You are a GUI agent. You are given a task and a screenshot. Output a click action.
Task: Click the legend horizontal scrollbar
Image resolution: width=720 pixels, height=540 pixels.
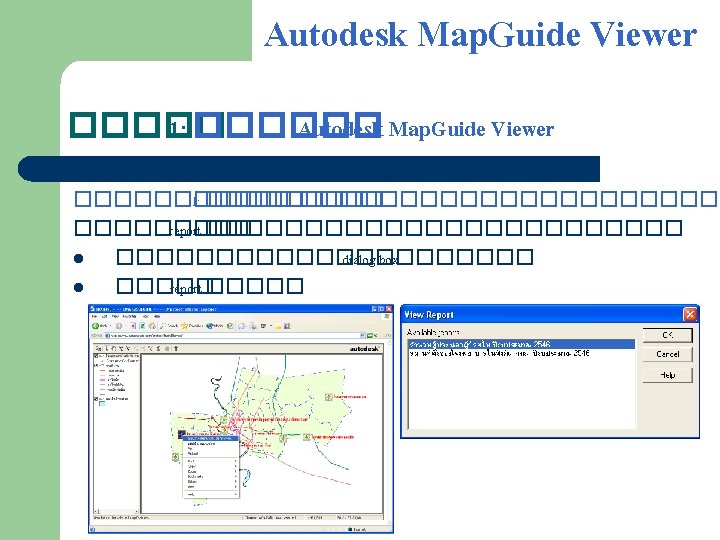coord(117,511)
